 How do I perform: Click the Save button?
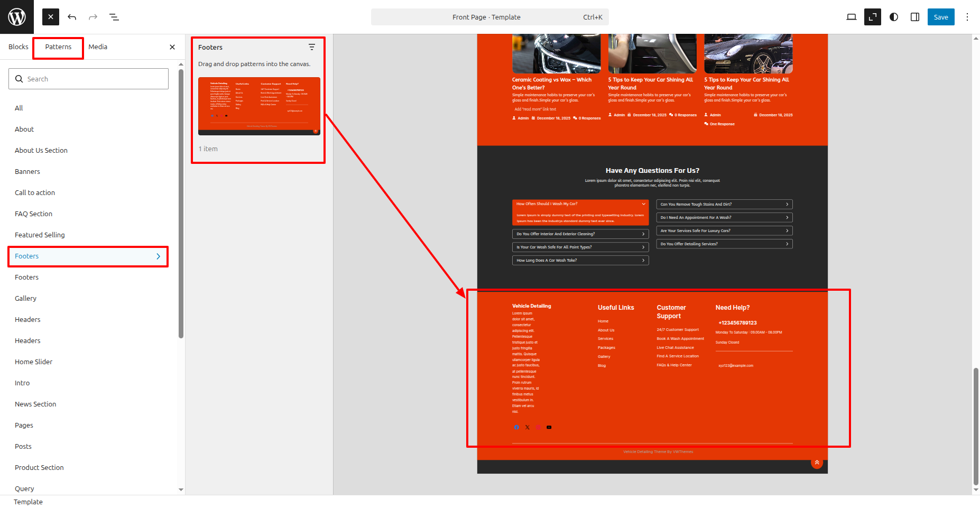[941, 17]
